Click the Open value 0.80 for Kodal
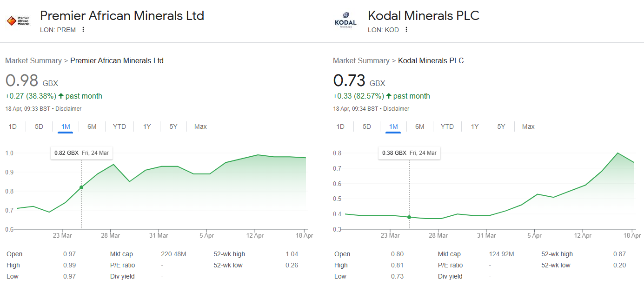 [x=398, y=254]
